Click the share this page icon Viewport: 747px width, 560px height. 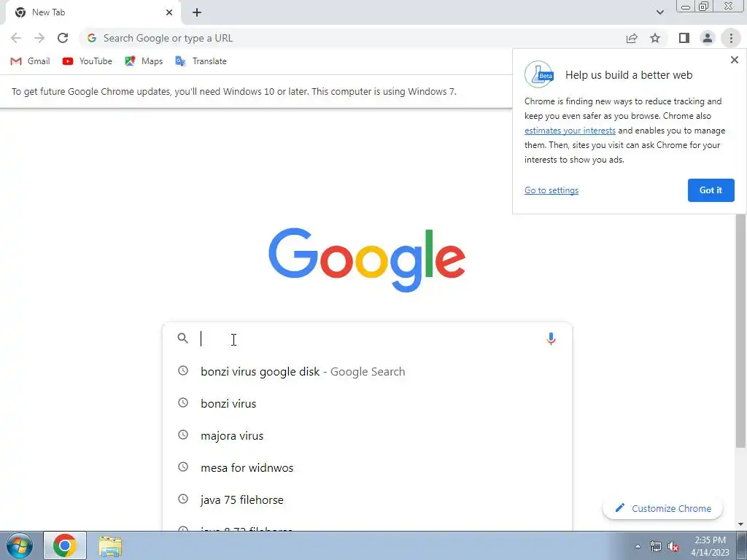(632, 38)
